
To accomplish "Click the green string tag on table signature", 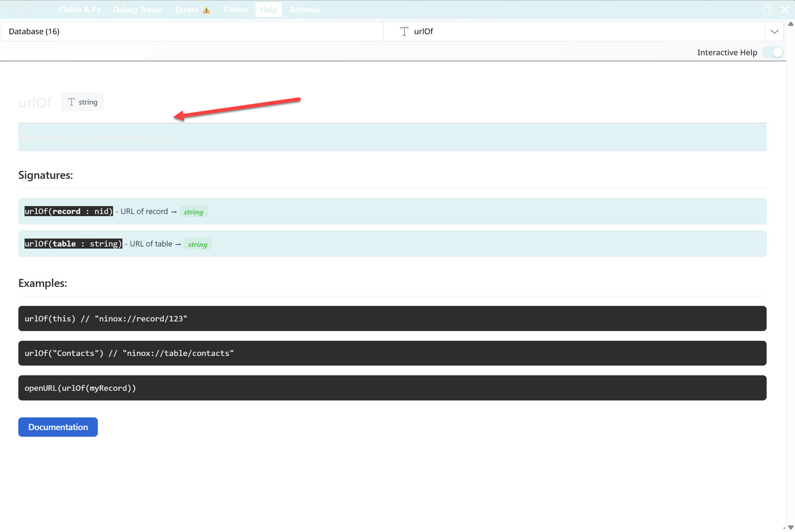I will pyautogui.click(x=197, y=244).
